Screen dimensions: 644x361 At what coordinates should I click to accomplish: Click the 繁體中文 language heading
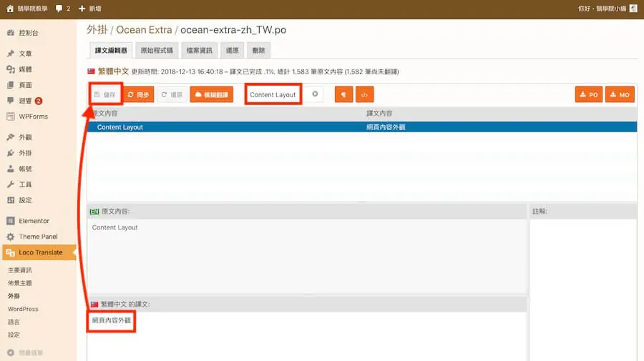pyautogui.click(x=113, y=71)
